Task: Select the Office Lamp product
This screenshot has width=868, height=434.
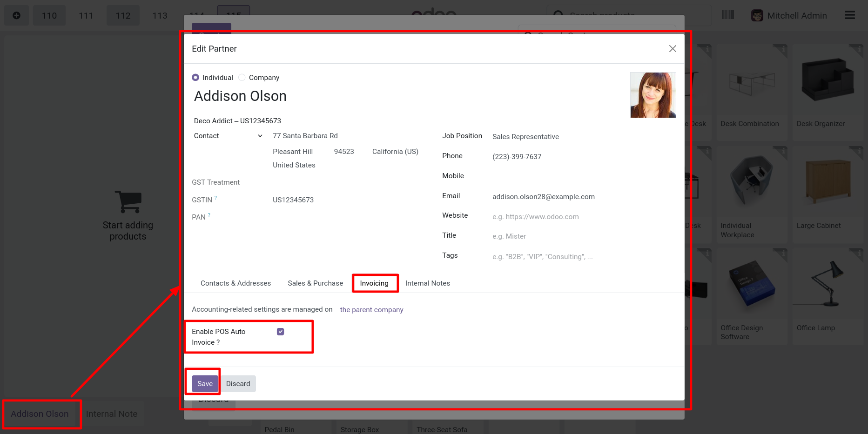Action: click(x=828, y=296)
